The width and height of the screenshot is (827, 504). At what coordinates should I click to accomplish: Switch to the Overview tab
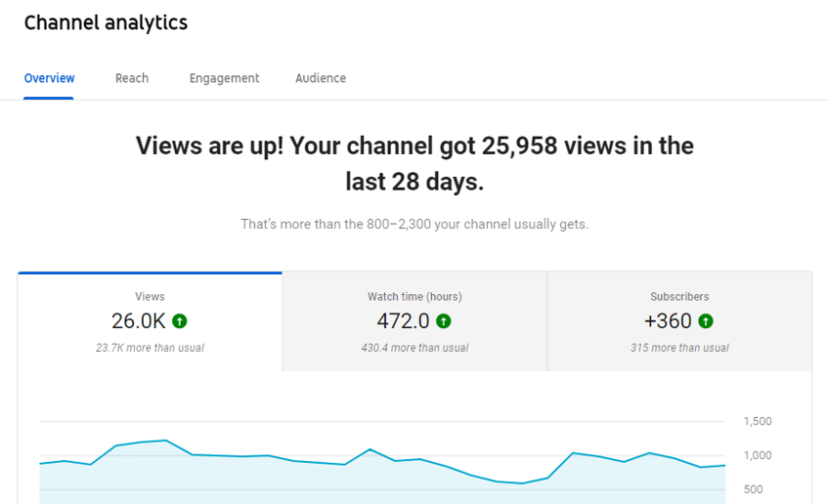[49, 78]
